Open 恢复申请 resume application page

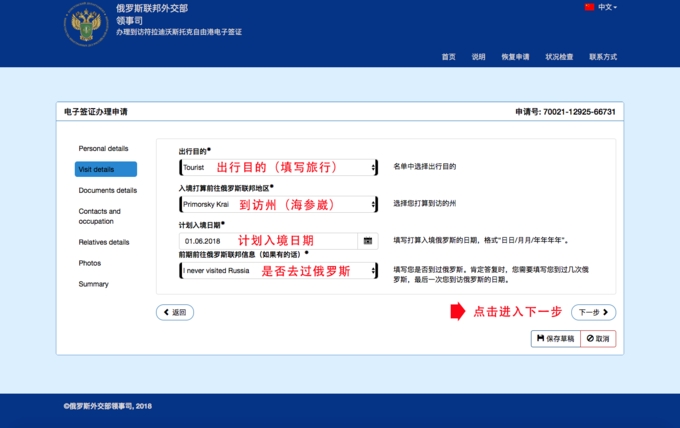515,57
